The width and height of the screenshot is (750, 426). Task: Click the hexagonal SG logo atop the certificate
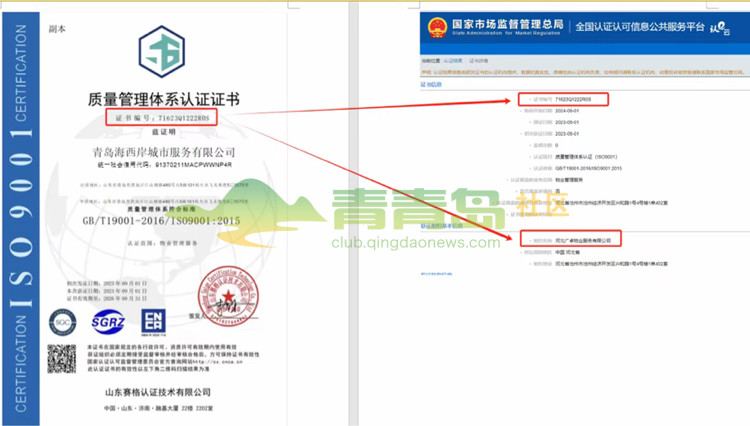click(x=162, y=52)
